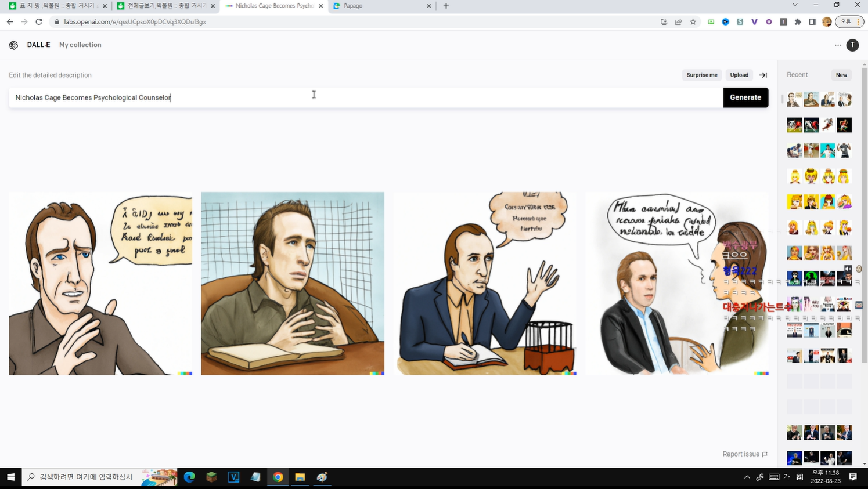Click the touch keyboard icon in system tray

[774, 477]
